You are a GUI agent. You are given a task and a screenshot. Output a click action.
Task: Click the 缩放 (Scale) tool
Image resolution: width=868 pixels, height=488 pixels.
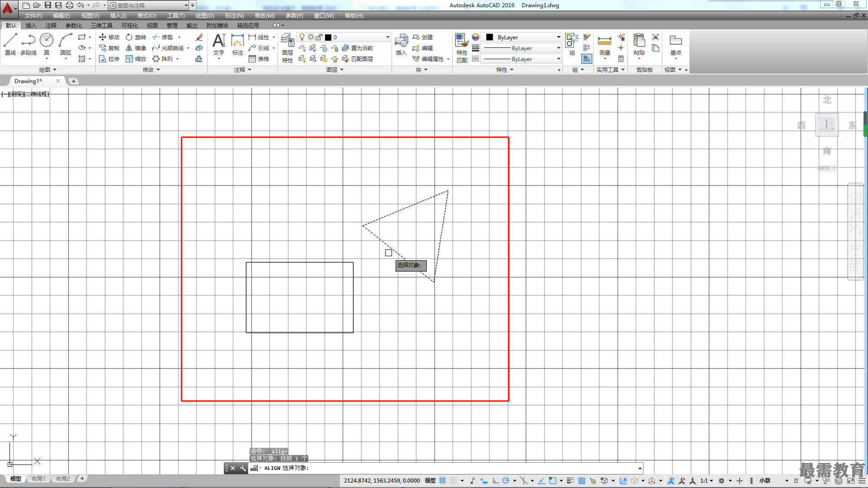coord(136,59)
